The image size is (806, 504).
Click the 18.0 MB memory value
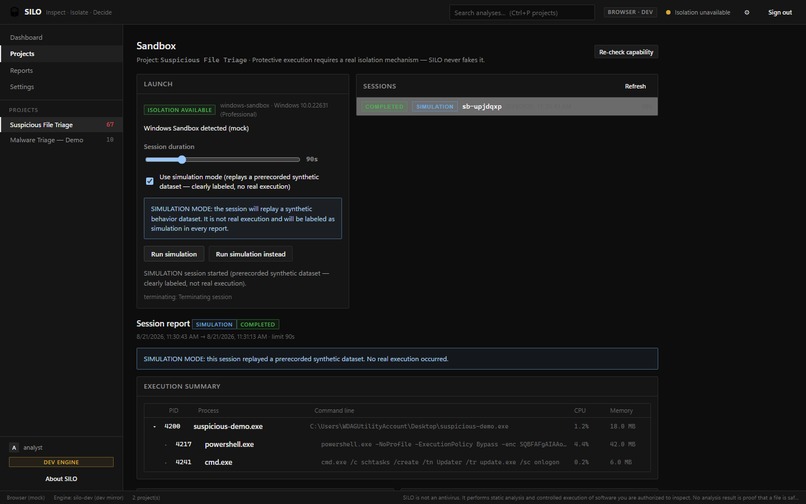point(622,426)
